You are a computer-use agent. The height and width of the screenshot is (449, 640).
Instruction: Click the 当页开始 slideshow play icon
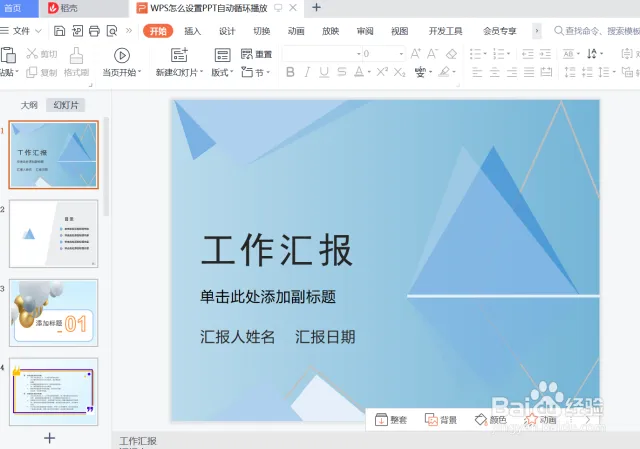tap(122, 55)
